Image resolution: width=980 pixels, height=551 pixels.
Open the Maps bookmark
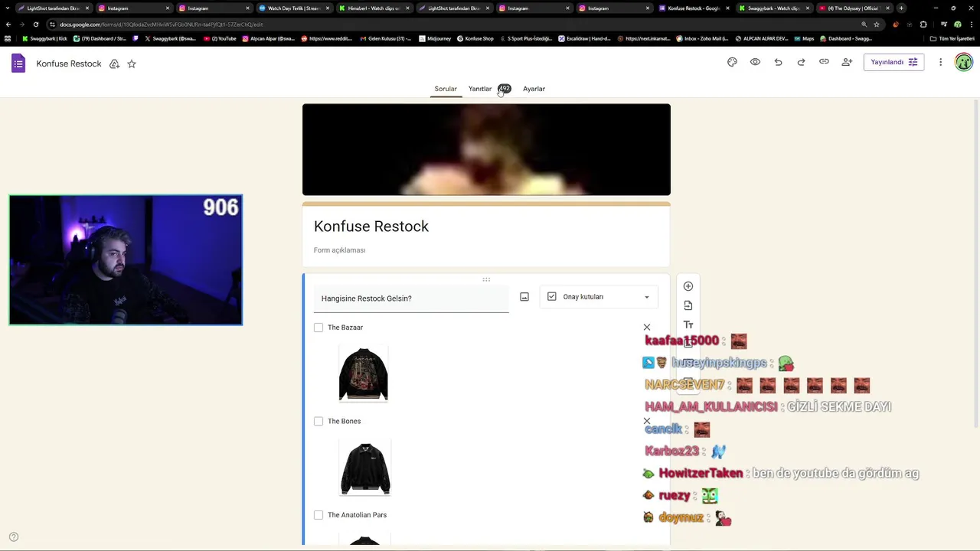point(804,38)
